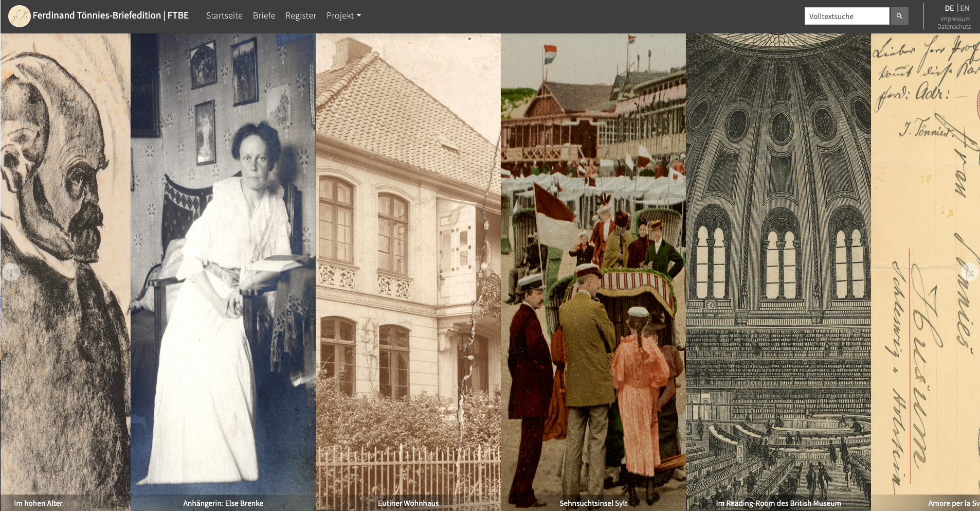Viewport: 980px width, 511px height.
Task: View the Sehnsuchtsinsel Sylt beach image
Action: tap(593, 257)
